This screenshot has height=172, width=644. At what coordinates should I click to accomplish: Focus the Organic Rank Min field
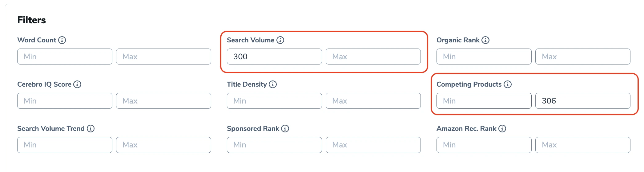tap(484, 57)
